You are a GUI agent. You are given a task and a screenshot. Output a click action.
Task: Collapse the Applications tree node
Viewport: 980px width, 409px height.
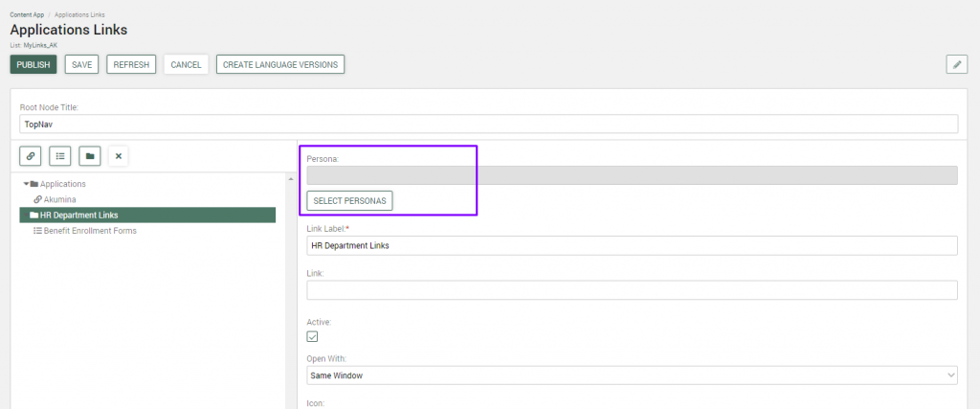[27, 184]
